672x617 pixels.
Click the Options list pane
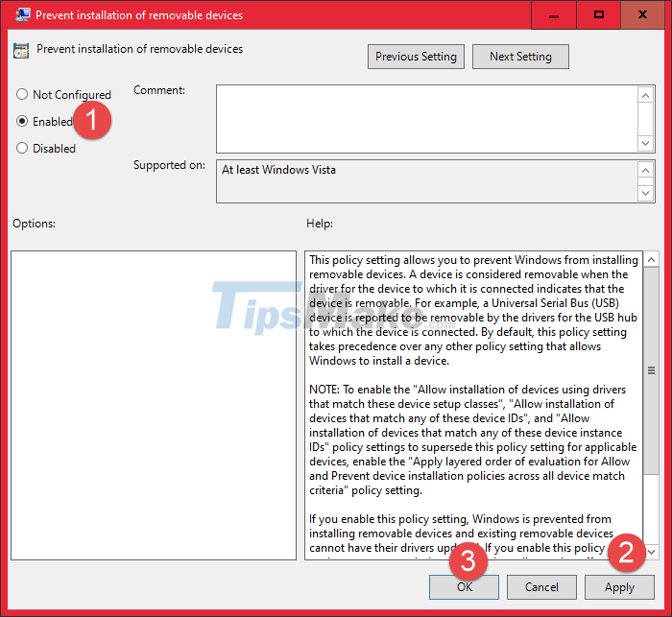[154, 405]
